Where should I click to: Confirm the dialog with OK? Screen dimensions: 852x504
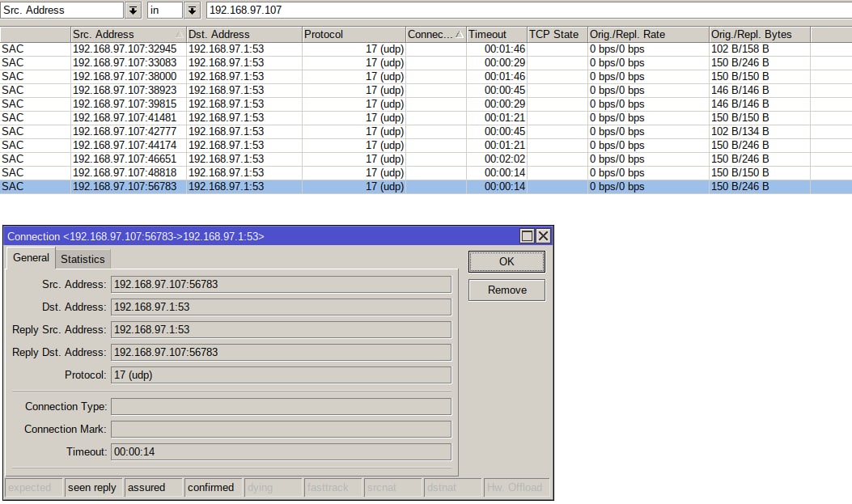pyautogui.click(x=507, y=262)
